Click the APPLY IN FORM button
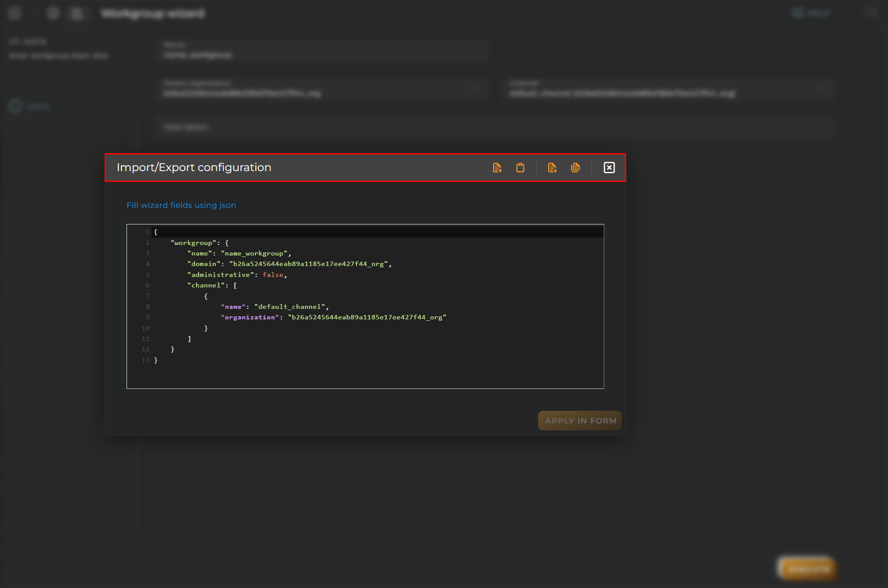Image resolution: width=888 pixels, height=588 pixels. click(580, 420)
